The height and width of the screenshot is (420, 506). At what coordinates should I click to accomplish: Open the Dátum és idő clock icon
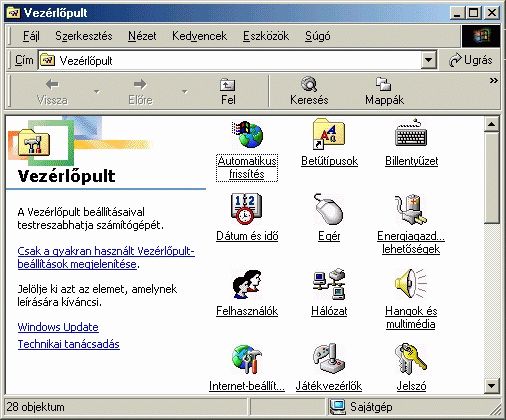coord(246,209)
